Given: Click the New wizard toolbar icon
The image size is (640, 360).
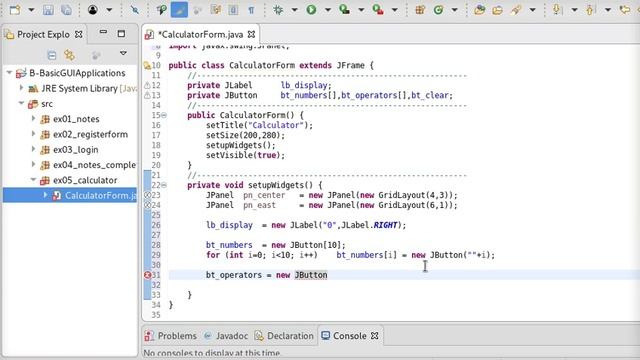Looking at the screenshot, I should click(x=15, y=10).
